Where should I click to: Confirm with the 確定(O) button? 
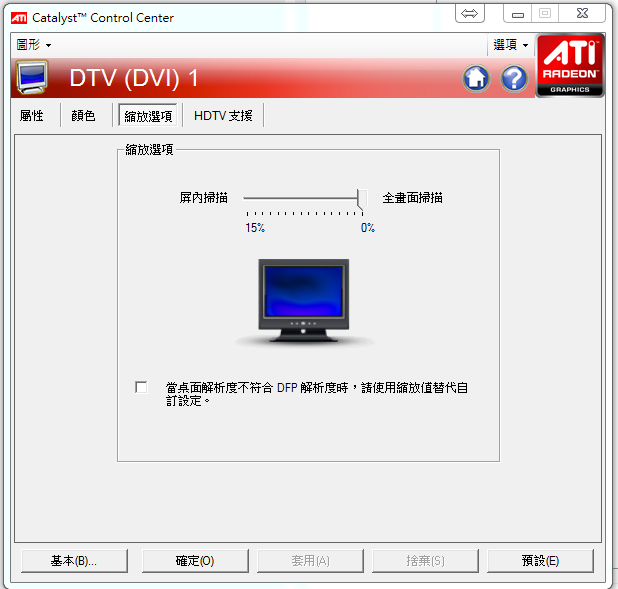coord(195,561)
